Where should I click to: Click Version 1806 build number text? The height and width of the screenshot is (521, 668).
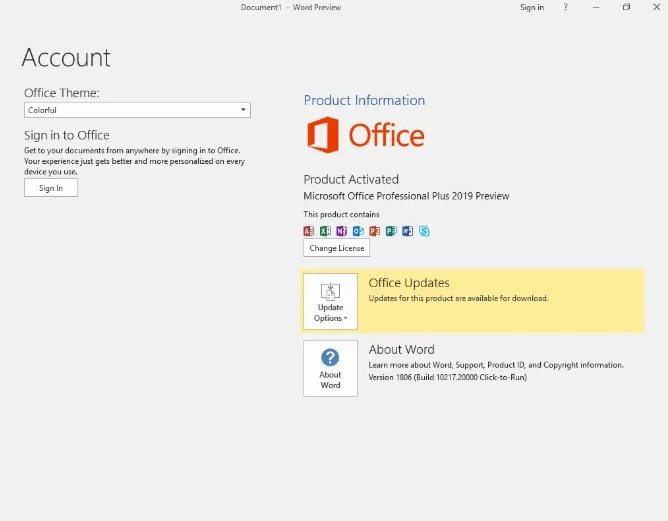click(x=448, y=377)
